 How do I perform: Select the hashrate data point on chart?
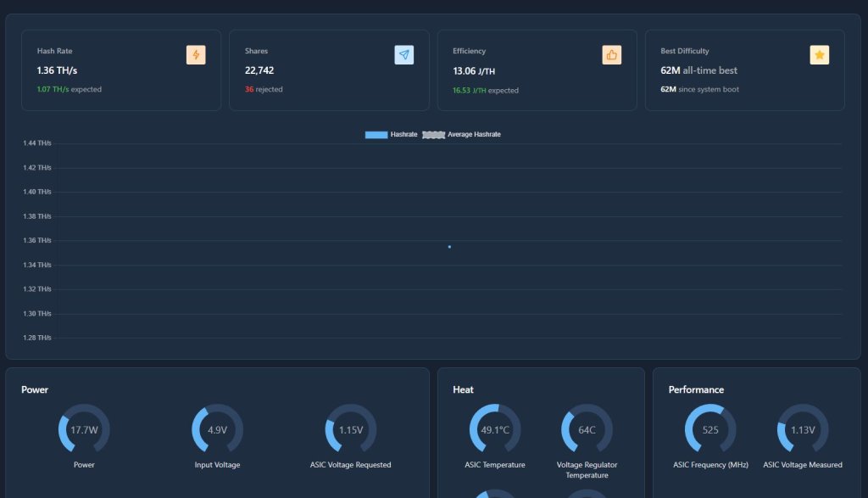(449, 247)
